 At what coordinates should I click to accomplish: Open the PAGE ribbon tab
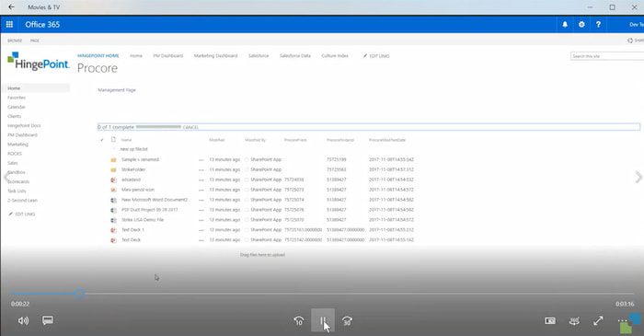[x=35, y=41]
